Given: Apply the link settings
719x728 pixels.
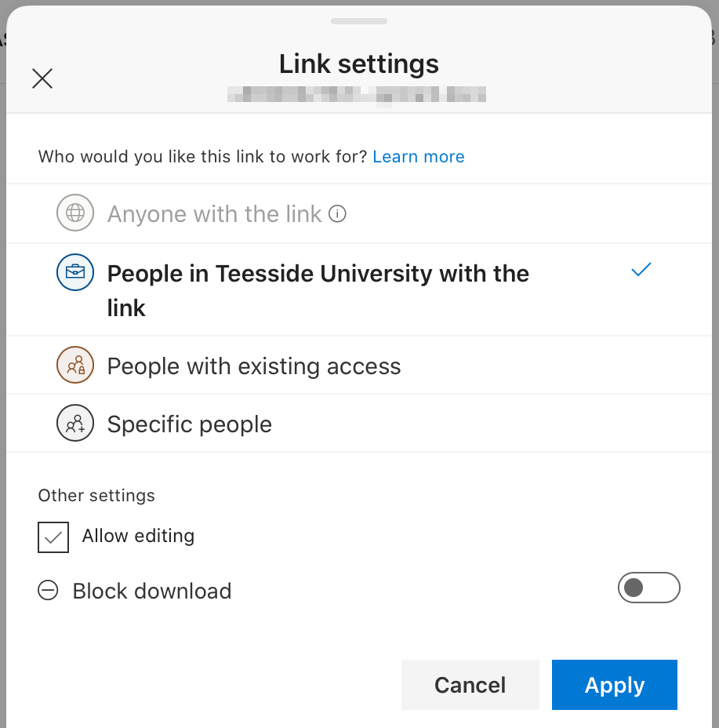Looking at the screenshot, I should tap(614, 685).
